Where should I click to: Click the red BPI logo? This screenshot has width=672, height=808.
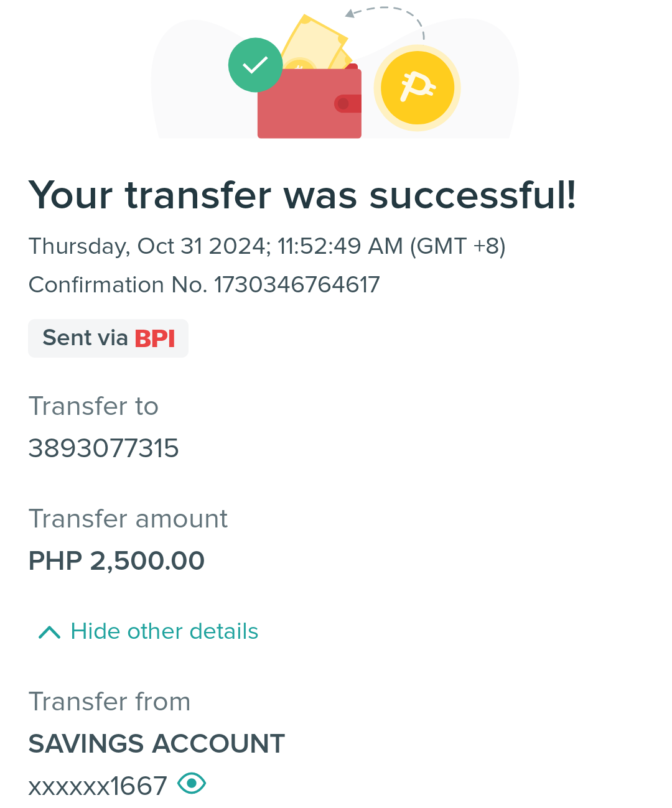pyautogui.click(x=155, y=338)
